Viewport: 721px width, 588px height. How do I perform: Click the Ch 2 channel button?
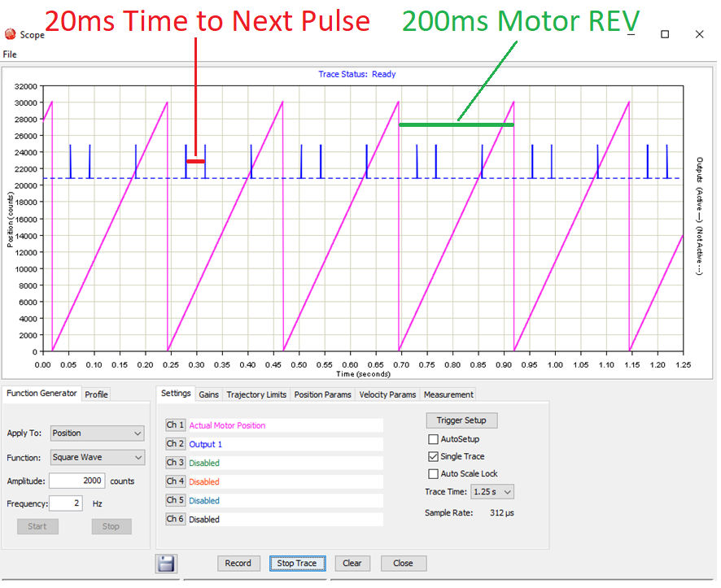(x=175, y=444)
